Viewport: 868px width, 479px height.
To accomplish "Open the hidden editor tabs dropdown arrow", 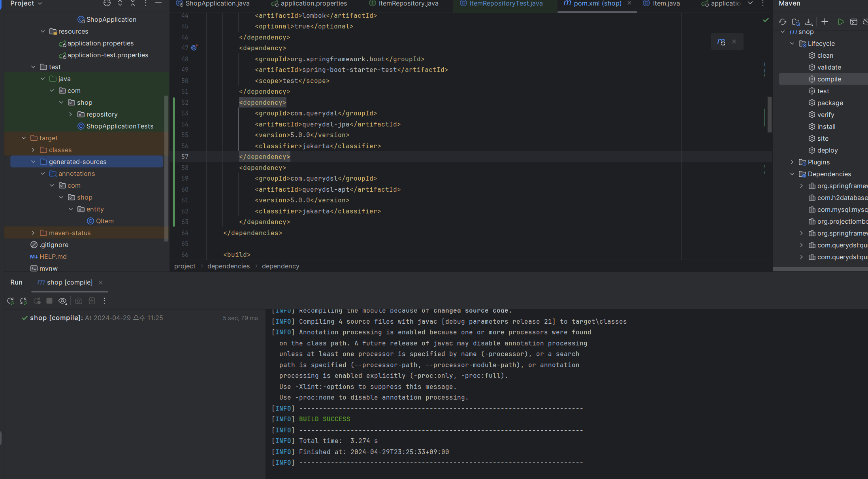I will [750, 4].
